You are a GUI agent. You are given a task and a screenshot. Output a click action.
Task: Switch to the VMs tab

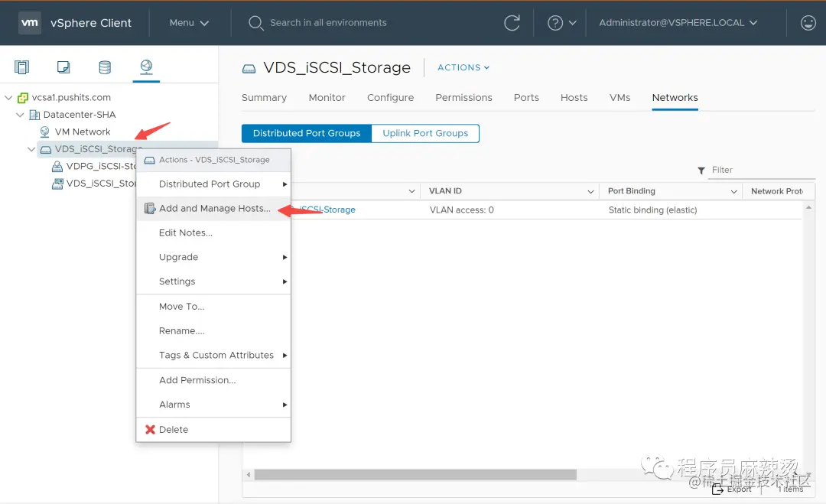619,97
